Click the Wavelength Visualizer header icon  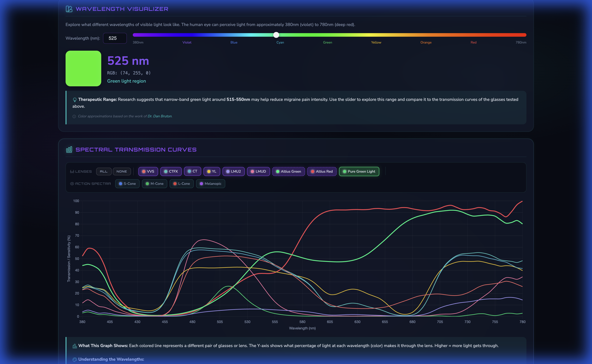[69, 9]
